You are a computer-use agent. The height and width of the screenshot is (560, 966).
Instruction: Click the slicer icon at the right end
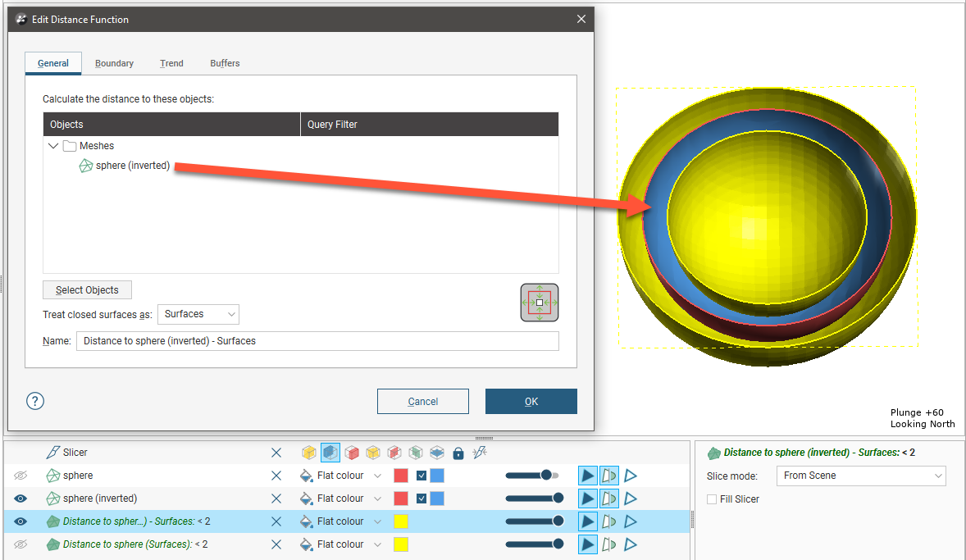click(480, 453)
